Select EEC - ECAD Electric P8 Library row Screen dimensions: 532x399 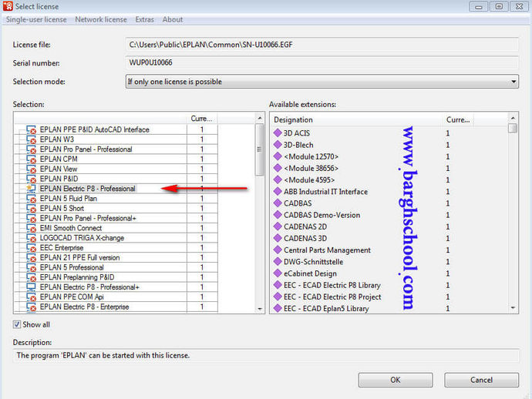pyautogui.click(x=390, y=285)
